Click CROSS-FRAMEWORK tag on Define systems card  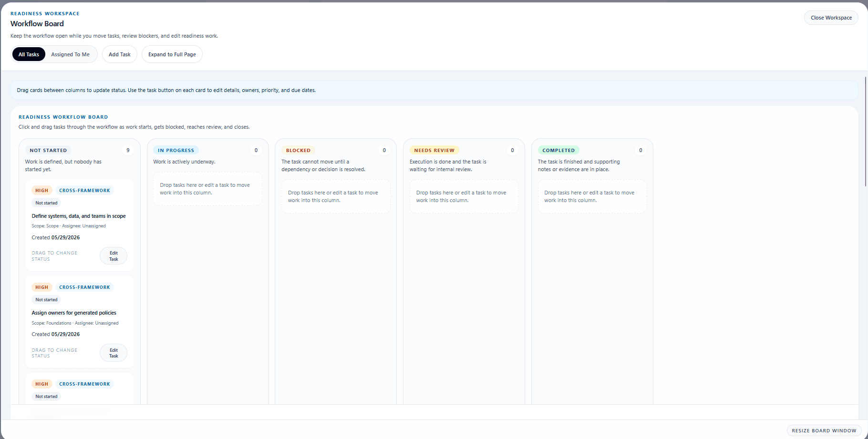(84, 190)
